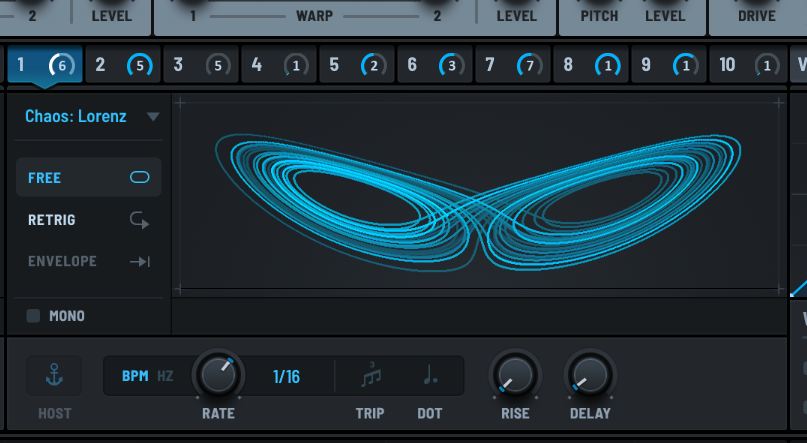Image resolution: width=807 pixels, height=443 pixels.
Task: Select LFO tab 10
Action: pyautogui.click(x=748, y=65)
